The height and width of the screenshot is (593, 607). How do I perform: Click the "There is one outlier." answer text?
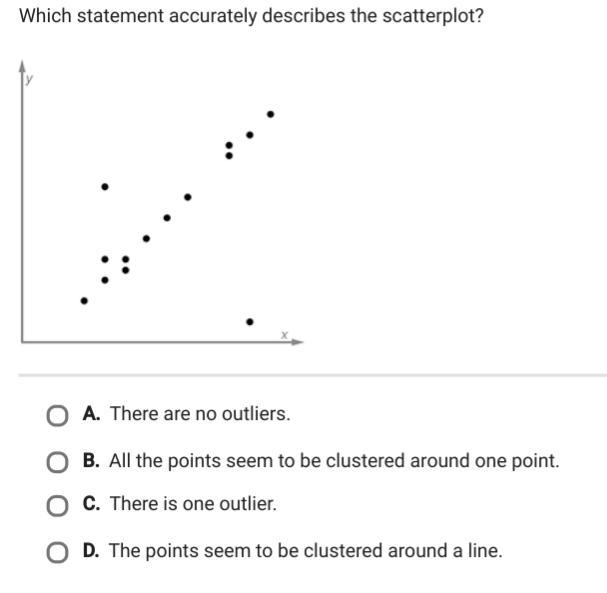(193, 504)
